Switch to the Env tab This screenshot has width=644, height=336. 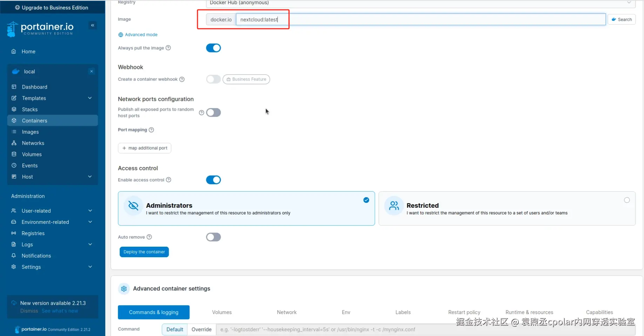346,312
